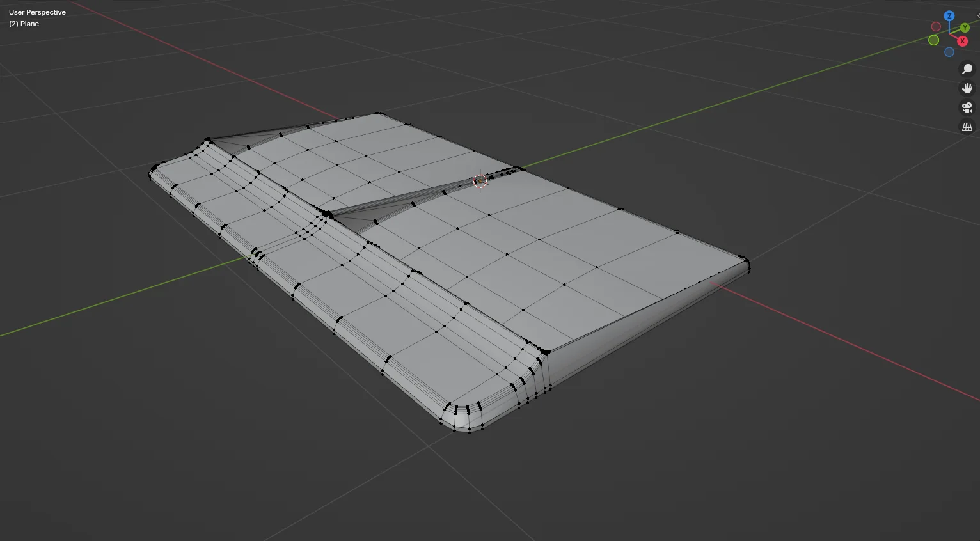Click the red X axis on the navigation gizmo
The width and height of the screenshot is (980, 541).
(x=962, y=40)
